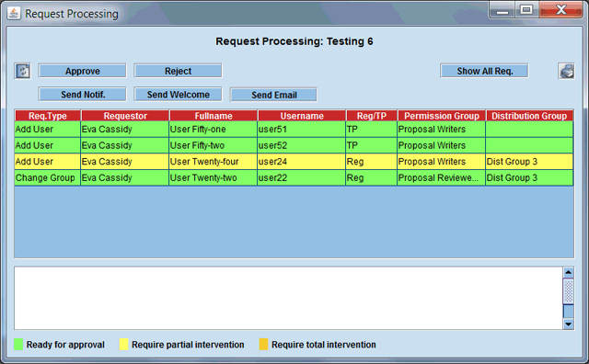Click the TP cell in user51 row
This screenshot has height=364, width=589.
371,129
